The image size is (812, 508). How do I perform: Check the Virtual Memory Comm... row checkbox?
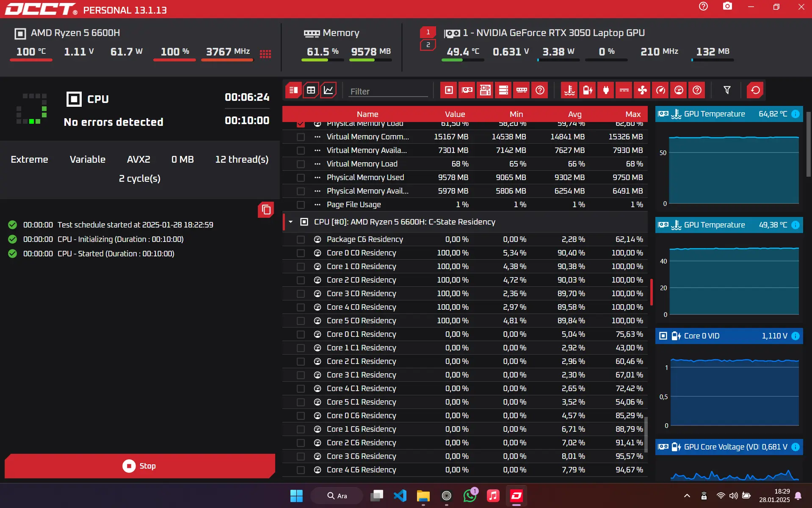(x=301, y=137)
